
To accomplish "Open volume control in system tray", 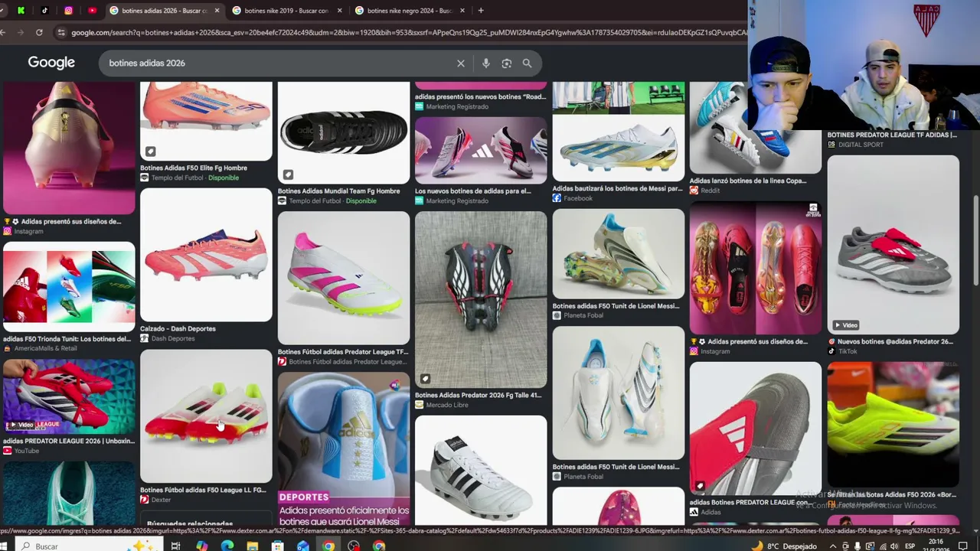I will point(893,546).
